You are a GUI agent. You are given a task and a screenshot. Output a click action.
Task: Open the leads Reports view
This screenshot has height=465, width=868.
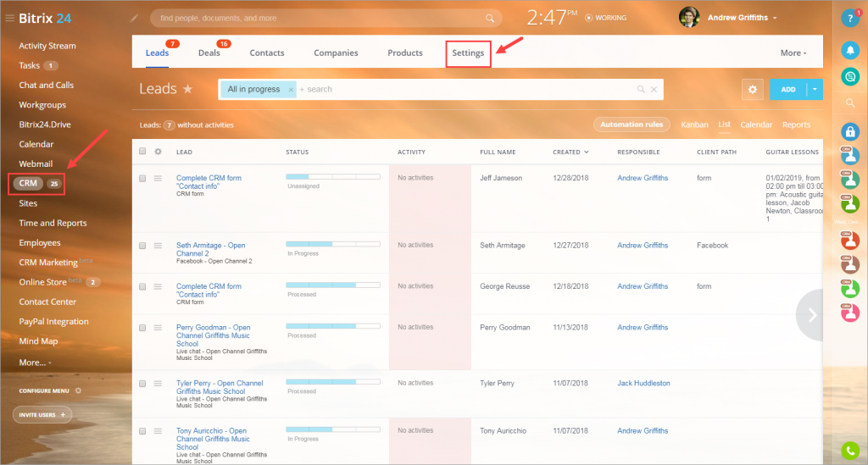click(x=796, y=125)
